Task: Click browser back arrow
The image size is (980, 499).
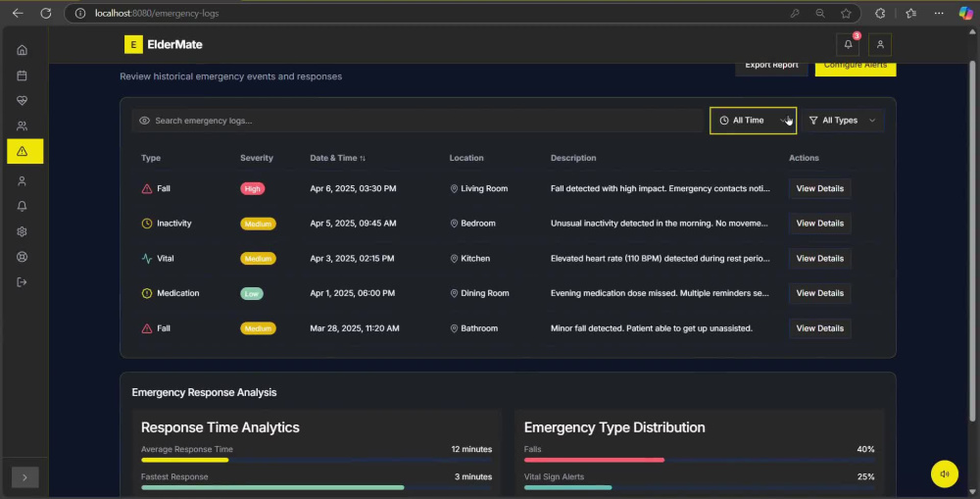Action: 18,13
